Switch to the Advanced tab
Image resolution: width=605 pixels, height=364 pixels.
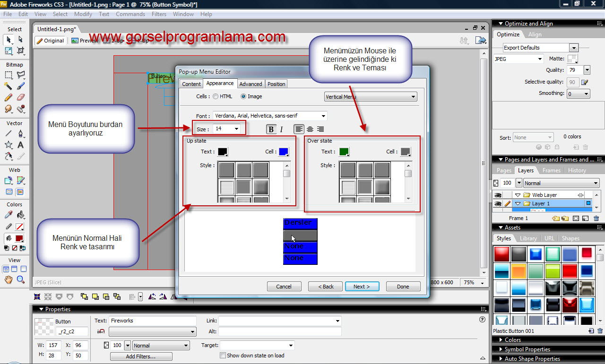click(251, 84)
